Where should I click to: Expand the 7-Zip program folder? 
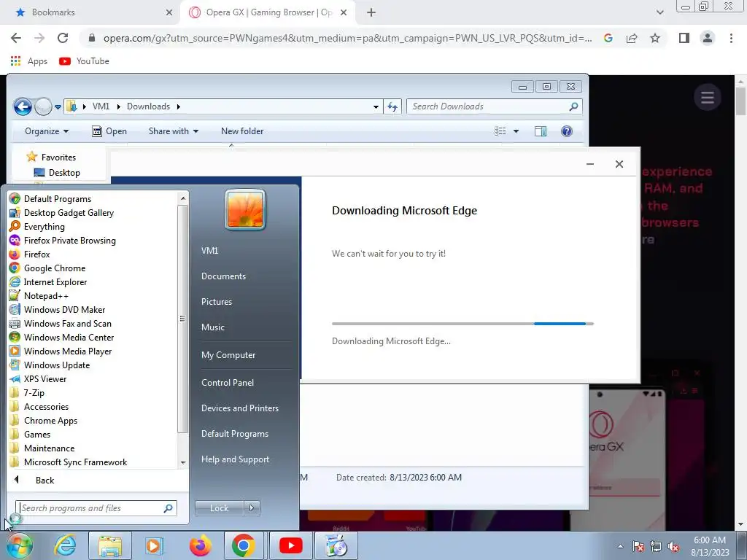point(28,393)
